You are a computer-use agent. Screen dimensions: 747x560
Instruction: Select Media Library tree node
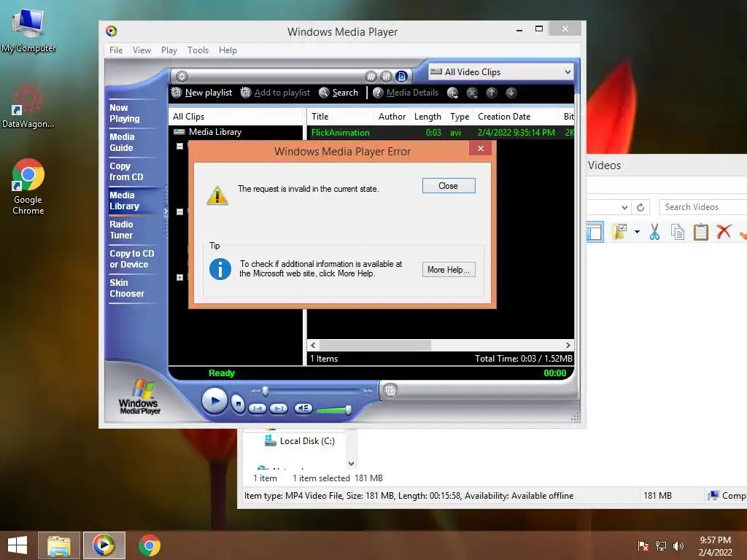(215, 132)
